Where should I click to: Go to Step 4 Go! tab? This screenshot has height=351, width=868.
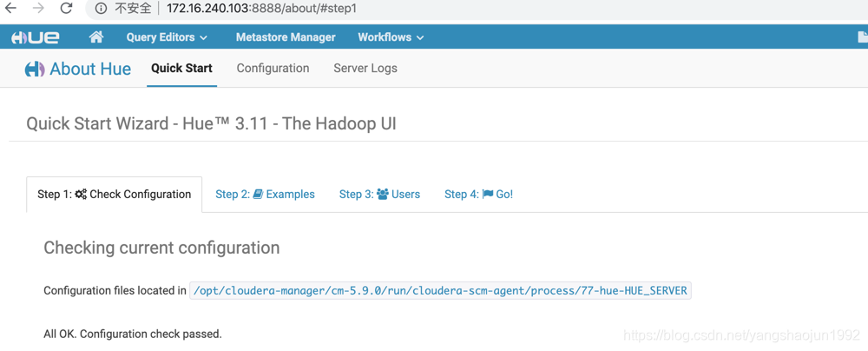tap(479, 195)
